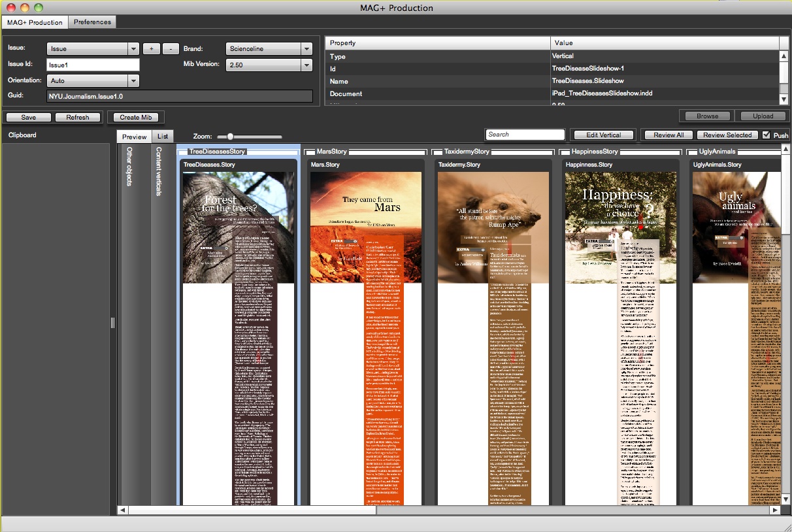Click in the Search field
This screenshot has height=532, width=792.
coord(525,135)
